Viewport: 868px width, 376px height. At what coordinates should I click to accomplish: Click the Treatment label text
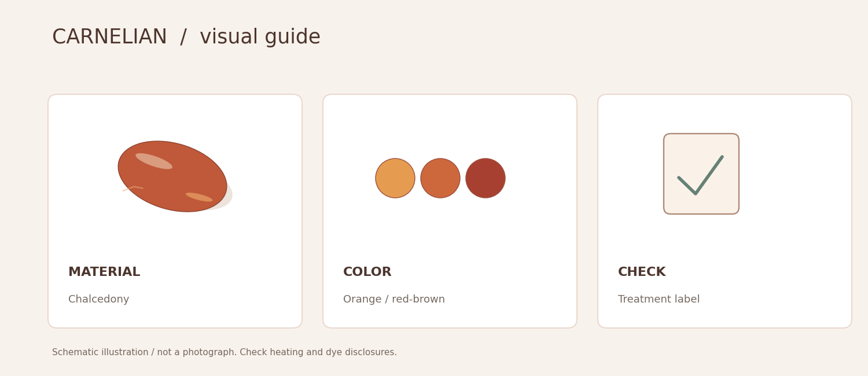(659, 300)
